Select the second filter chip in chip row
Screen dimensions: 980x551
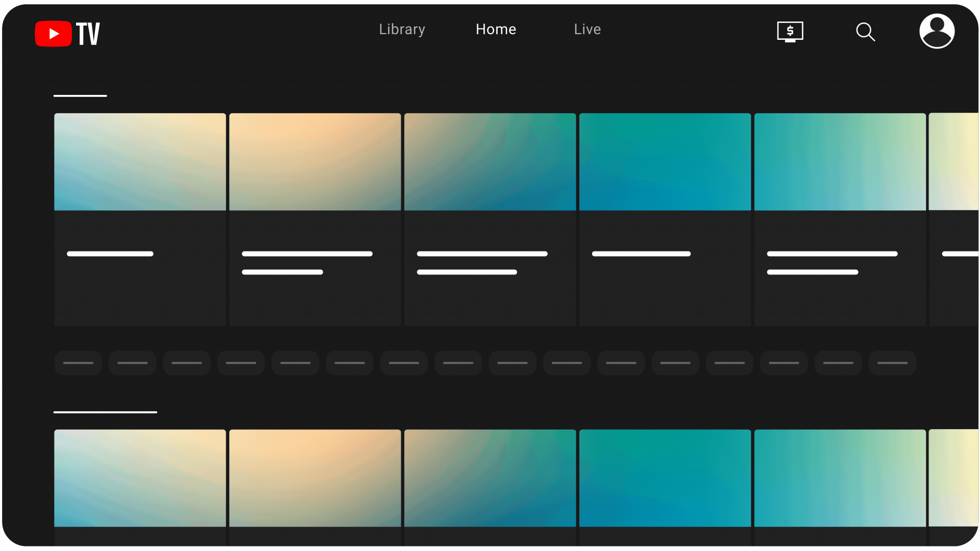pyautogui.click(x=132, y=363)
